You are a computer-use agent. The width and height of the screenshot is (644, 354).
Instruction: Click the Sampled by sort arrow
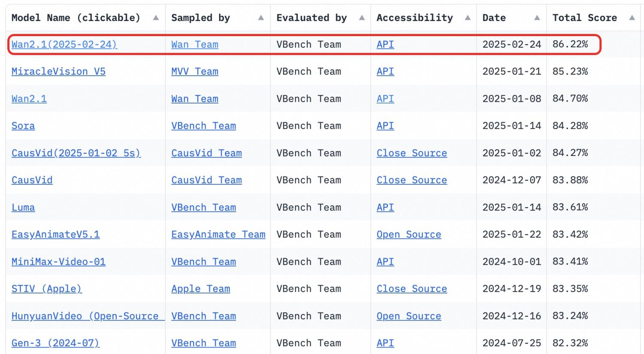point(261,18)
